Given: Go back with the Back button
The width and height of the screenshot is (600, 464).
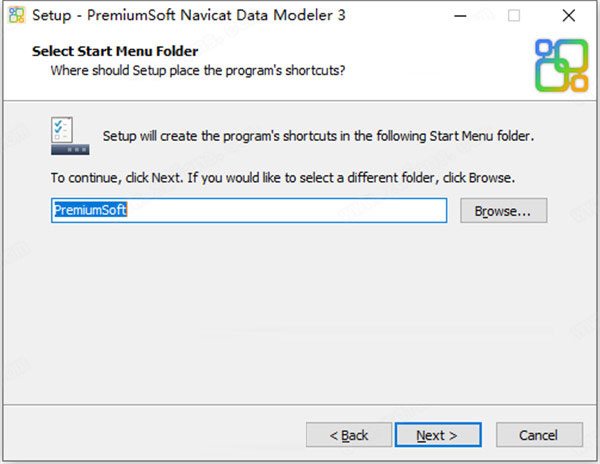Looking at the screenshot, I should click(350, 435).
